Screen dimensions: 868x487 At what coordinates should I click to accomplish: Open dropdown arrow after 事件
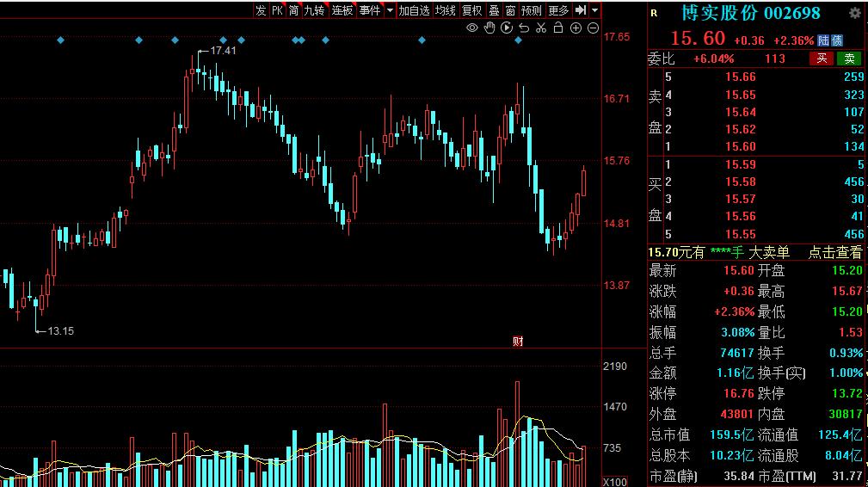click(x=390, y=10)
